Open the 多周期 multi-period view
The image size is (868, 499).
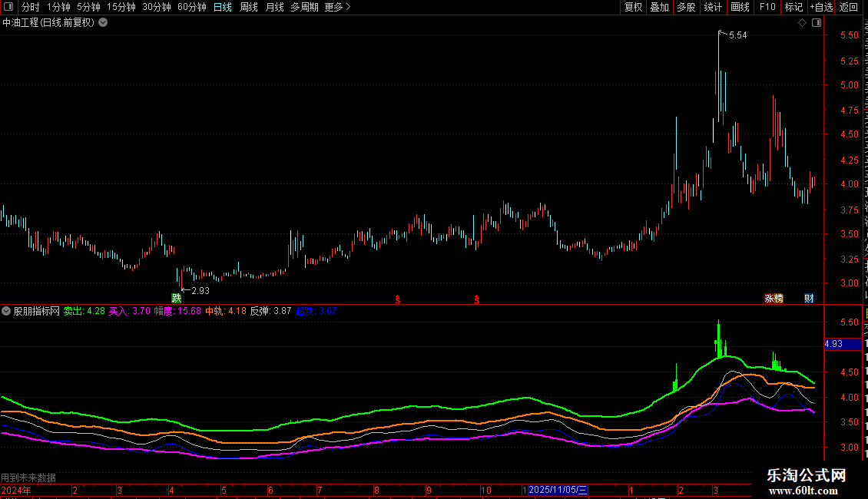pos(304,7)
